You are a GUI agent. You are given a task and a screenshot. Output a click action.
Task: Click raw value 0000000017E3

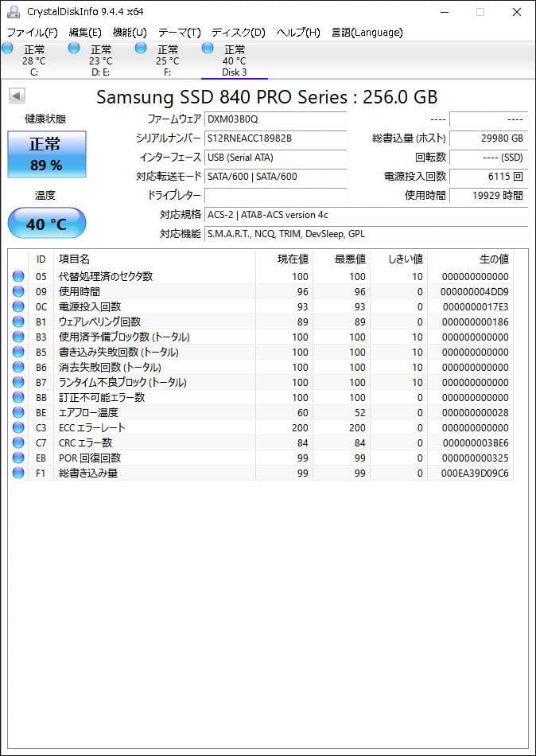pyautogui.click(x=474, y=306)
